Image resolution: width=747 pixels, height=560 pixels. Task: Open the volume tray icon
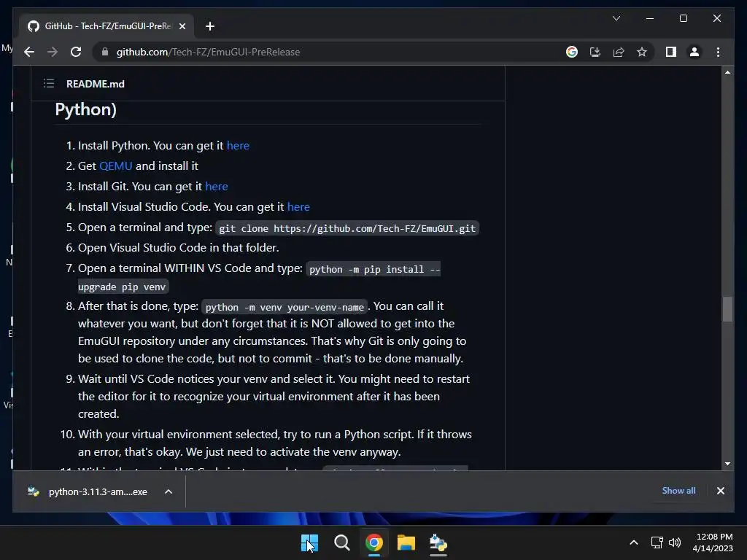675,542
